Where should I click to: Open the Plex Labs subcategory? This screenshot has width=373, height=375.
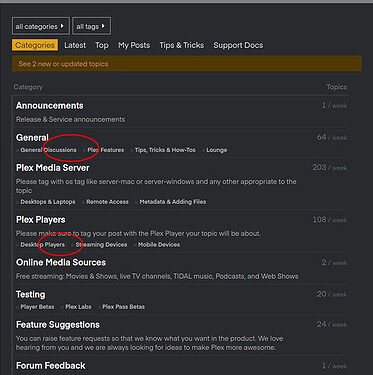[78, 307]
